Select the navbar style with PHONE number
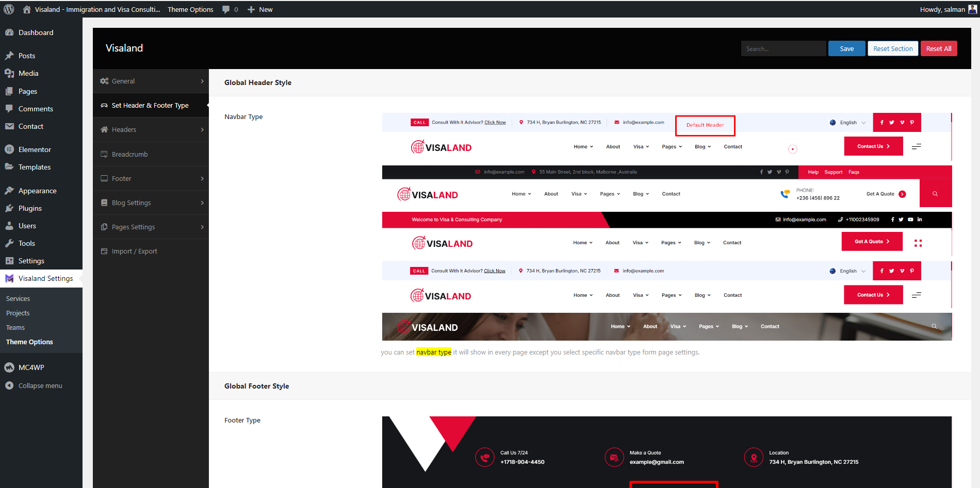The height and width of the screenshot is (488, 980). (667, 186)
